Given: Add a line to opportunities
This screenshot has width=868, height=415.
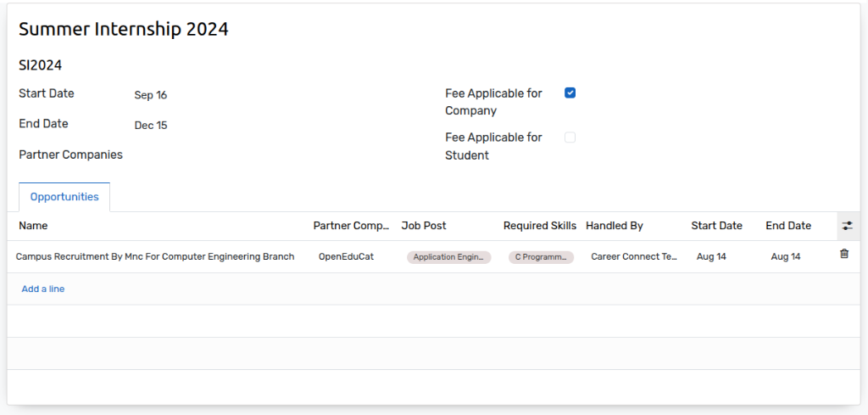Looking at the screenshot, I should point(43,289).
